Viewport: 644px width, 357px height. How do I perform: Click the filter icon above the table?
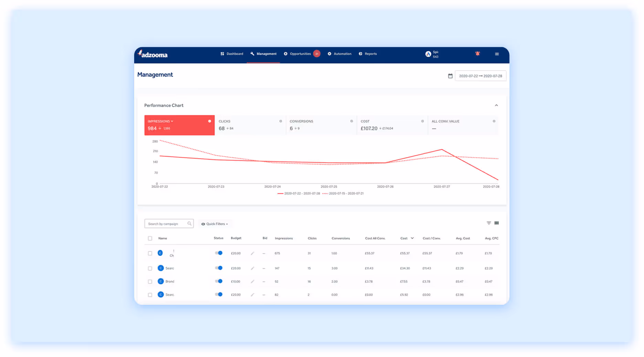[489, 223]
